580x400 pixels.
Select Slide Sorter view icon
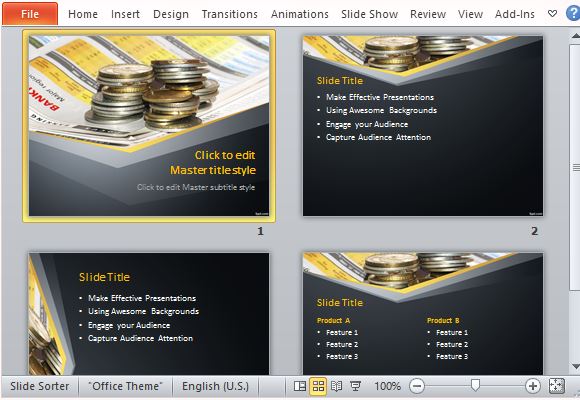pos(318,386)
